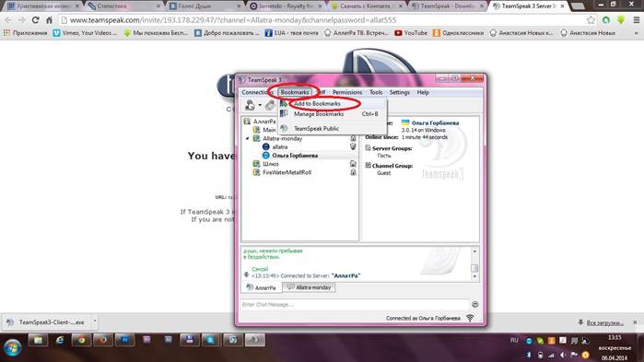Open the Chrome main menu icon
The image size is (644, 362).
tap(637, 20)
